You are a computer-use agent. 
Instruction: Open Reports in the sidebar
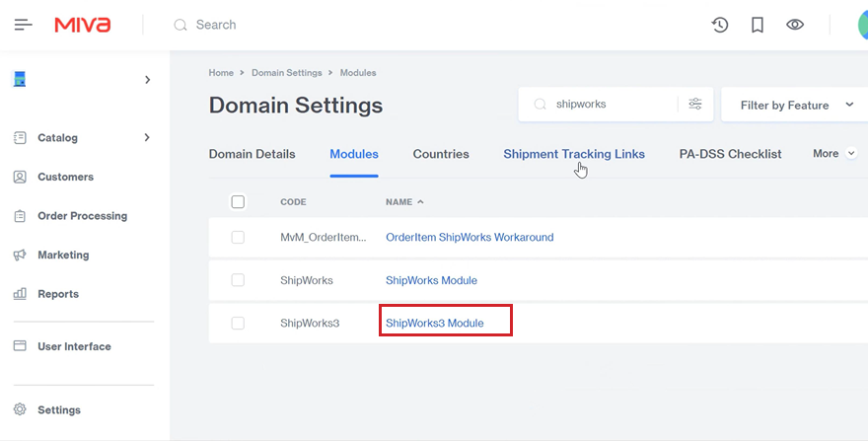point(58,294)
